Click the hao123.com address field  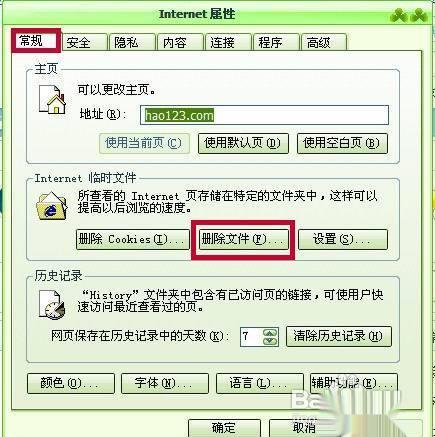point(264,115)
